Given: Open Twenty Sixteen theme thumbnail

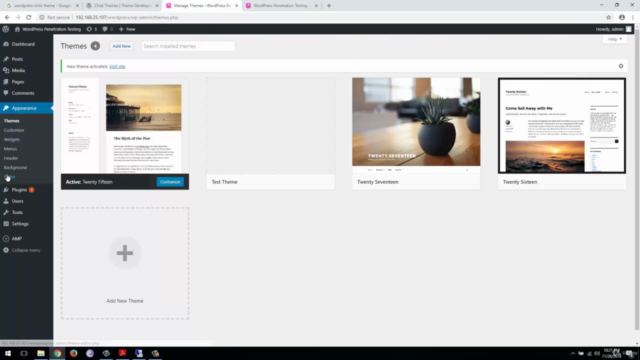Looking at the screenshot, I should tap(562, 126).
